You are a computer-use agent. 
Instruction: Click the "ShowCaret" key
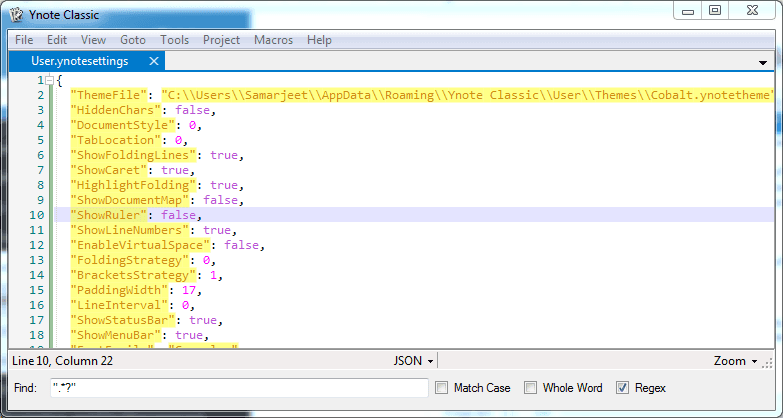109,170
